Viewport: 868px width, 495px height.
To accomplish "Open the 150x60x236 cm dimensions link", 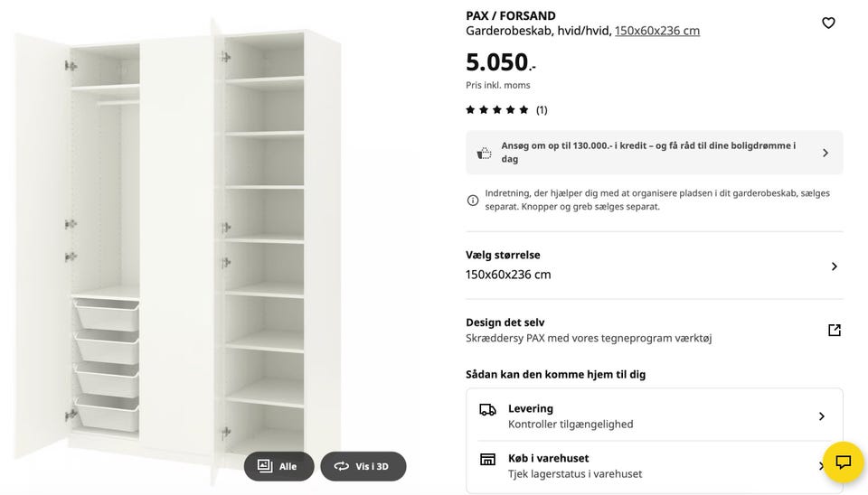I will (x=657, y=31).
